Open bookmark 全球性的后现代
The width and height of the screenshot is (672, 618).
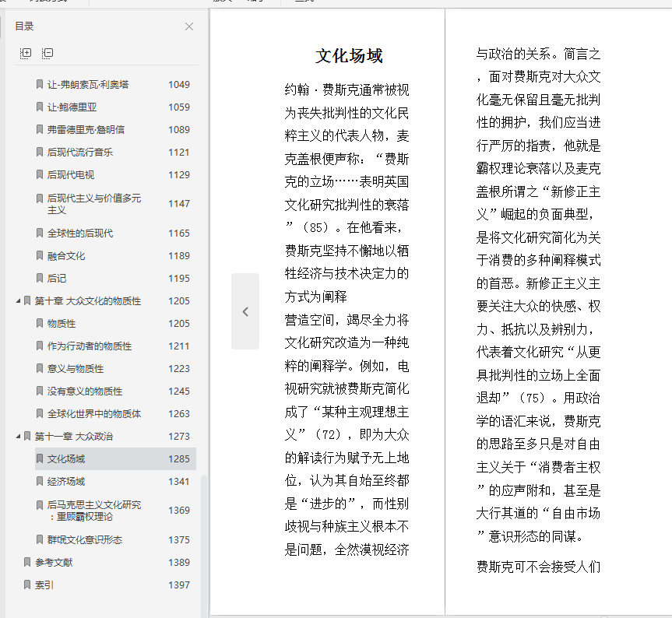coord(80,234)
